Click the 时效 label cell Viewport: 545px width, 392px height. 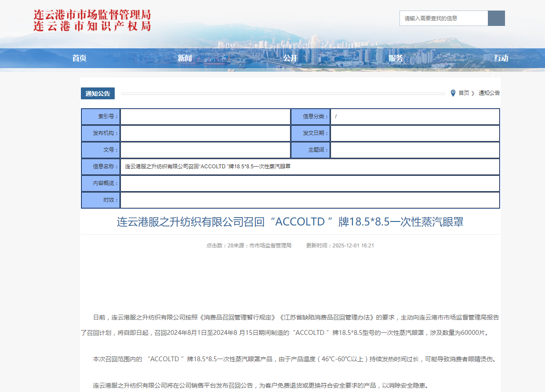click(101, 200)
